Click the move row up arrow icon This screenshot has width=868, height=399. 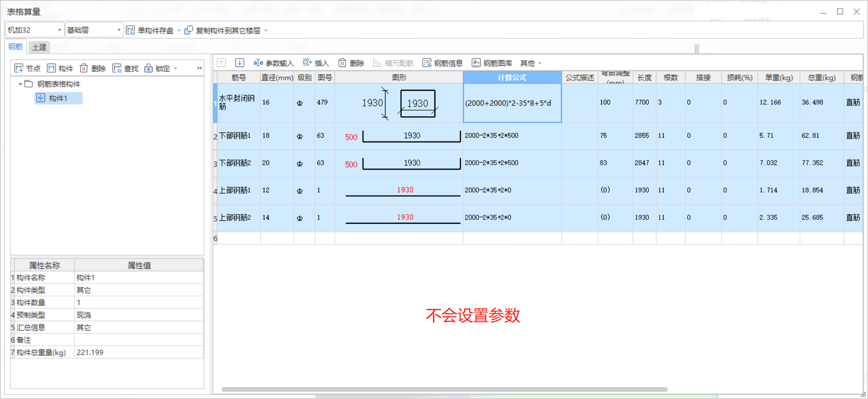(222, 63)
